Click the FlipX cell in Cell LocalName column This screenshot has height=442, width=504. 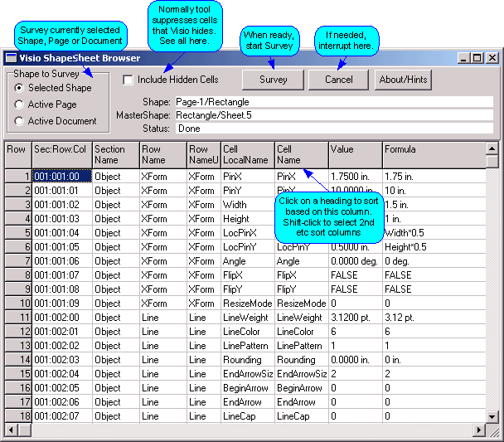248,275
